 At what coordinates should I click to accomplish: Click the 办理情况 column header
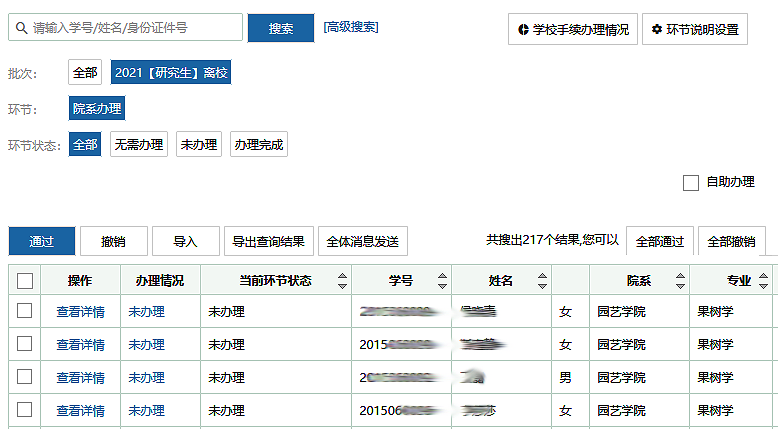[x=160, y=281]
